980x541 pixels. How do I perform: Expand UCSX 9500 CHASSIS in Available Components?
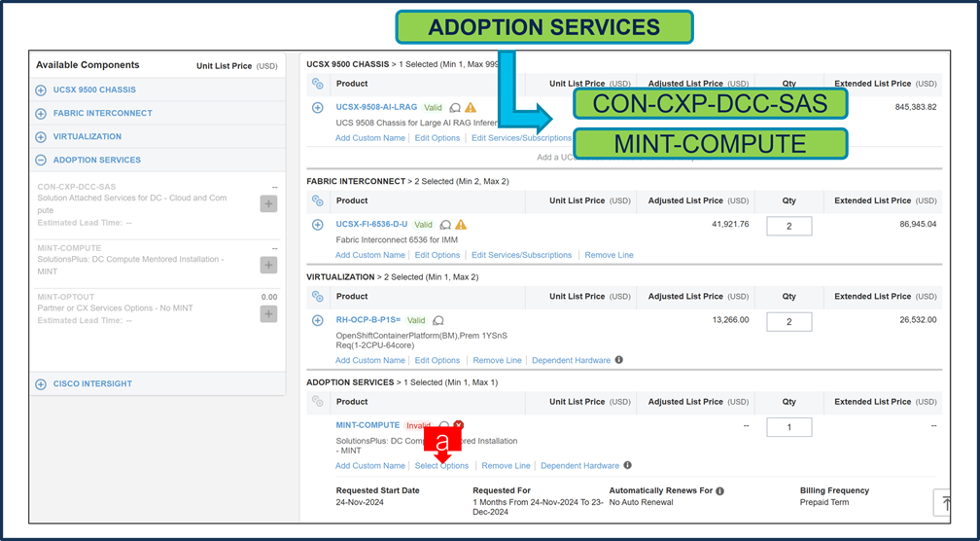(41, 90)
